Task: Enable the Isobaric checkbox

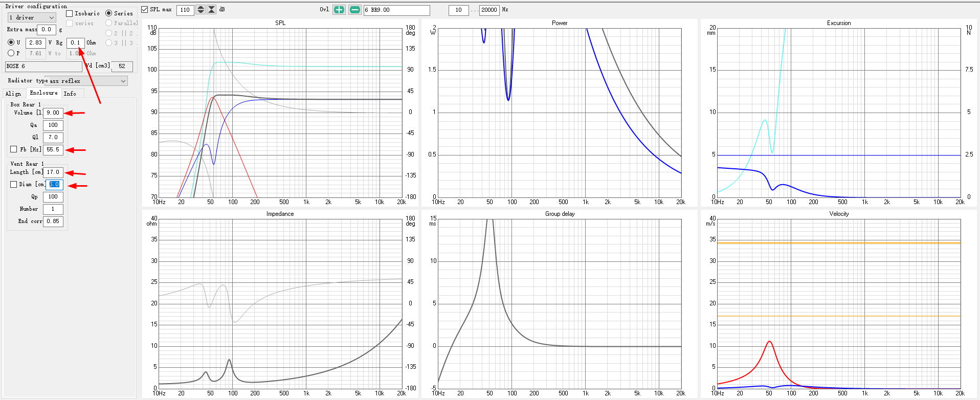Action: click(x=70, y=13)
